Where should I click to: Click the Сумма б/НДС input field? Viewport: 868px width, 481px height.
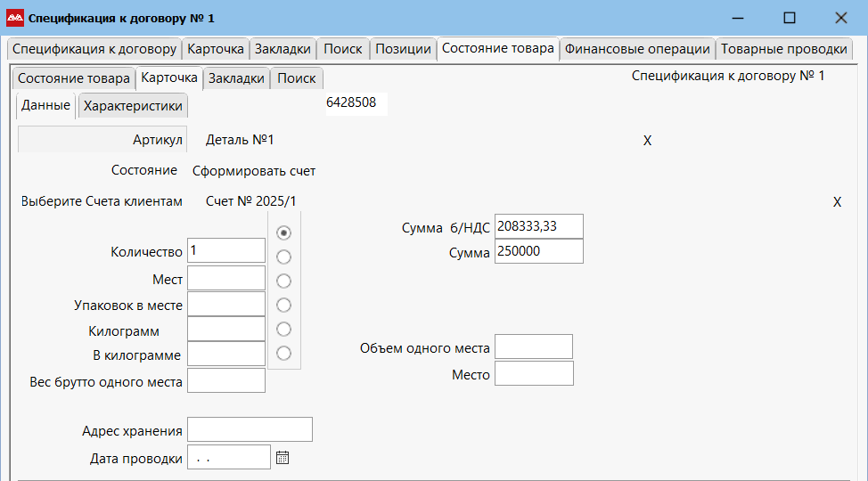point(538,226)
